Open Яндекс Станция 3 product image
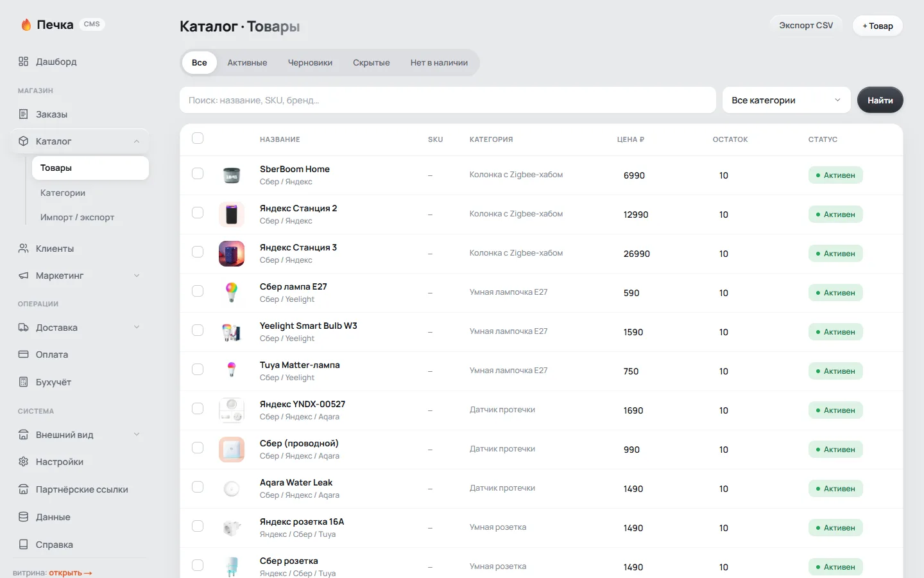The image size is (924, 578). (x=232, y=254)
